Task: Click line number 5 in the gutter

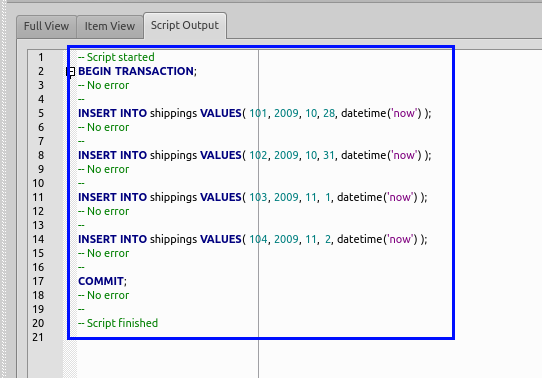Action: point(41,113)
